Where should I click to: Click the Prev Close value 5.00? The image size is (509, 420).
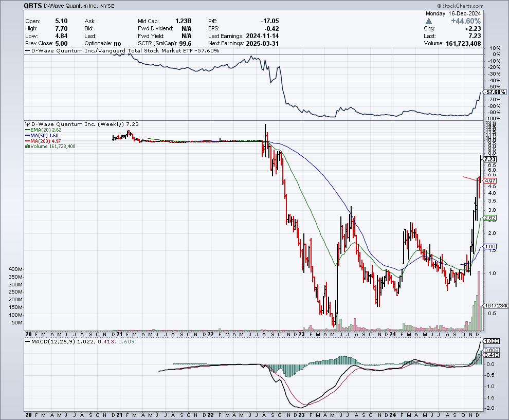pyautogui.click(x=61, y=44)
